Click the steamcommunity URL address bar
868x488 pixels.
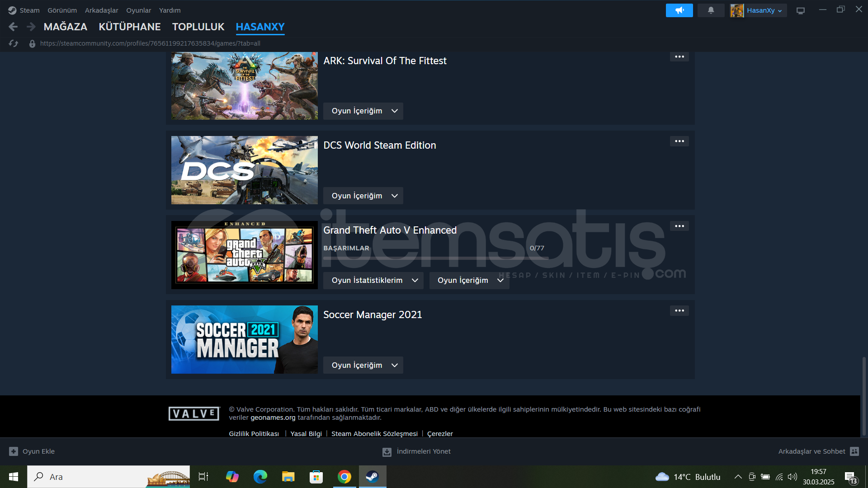(x=150, y=44)
